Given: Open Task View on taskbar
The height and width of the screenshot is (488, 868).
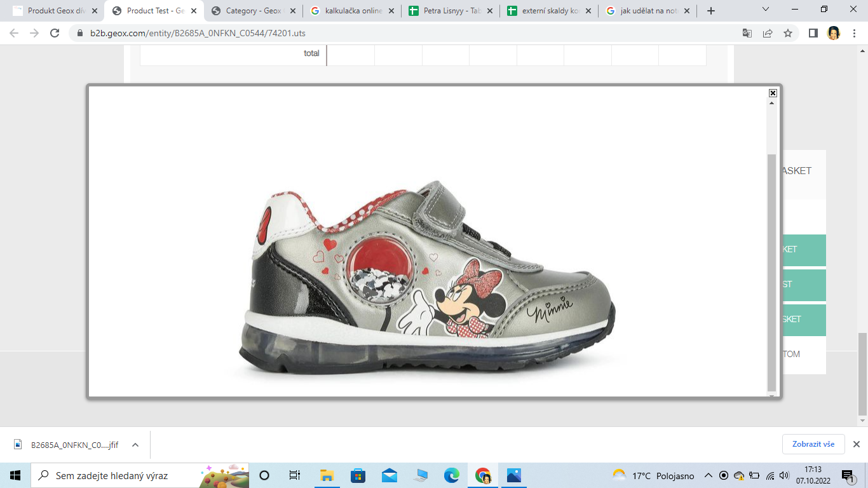Looking at the screenshot, I should click(295, 475).
